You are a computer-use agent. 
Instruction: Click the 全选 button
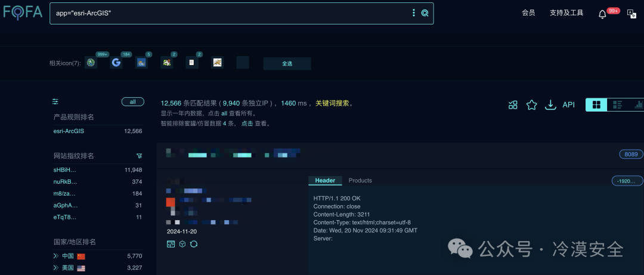tap(287, 64)
